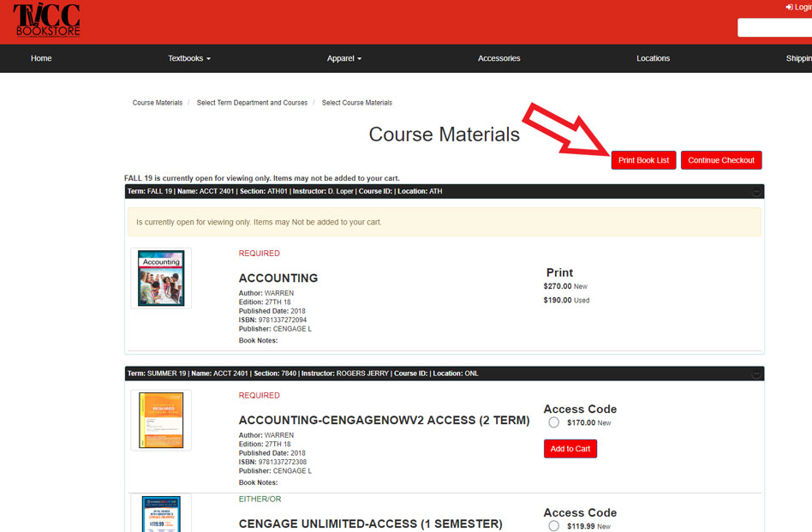Image resolution: width=812 pixels, height=532 pixels.
Task: Click the Continue Checkout button
Action: click(721, 160)
